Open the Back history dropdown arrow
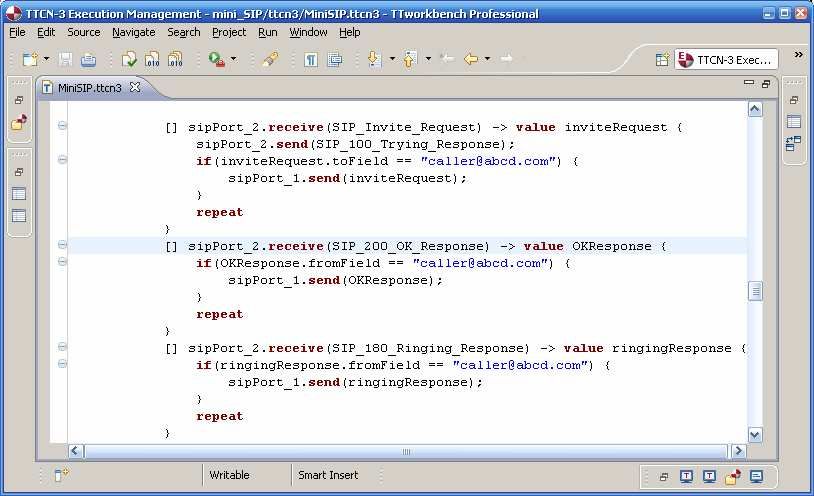The height and width of the screenshot is (496, 814). (487, 59)
